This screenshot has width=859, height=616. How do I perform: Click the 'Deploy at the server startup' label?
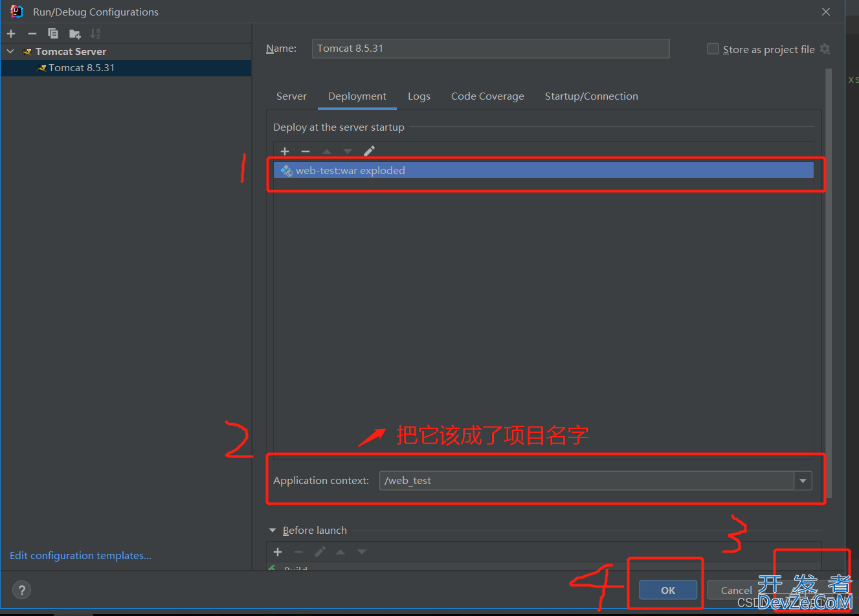339,127
